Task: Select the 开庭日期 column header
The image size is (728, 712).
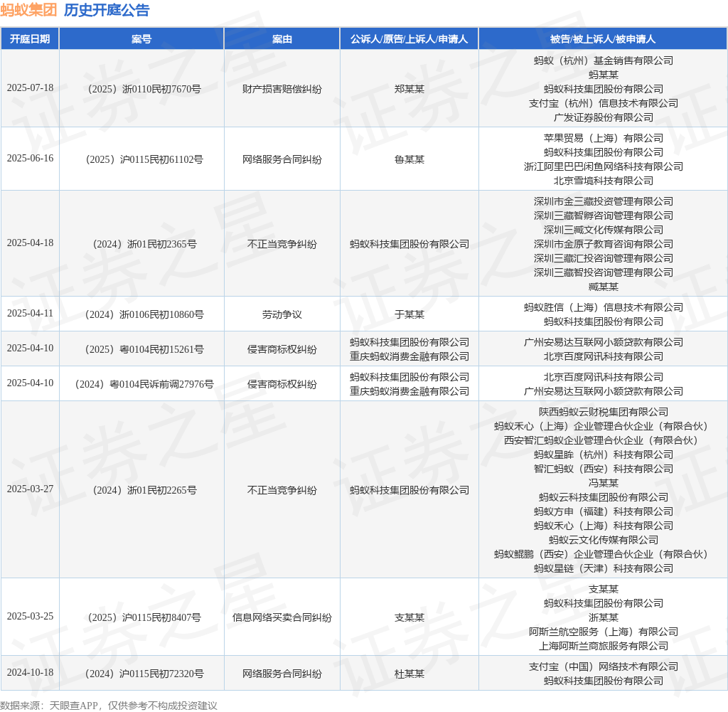Action: (30, 39)
